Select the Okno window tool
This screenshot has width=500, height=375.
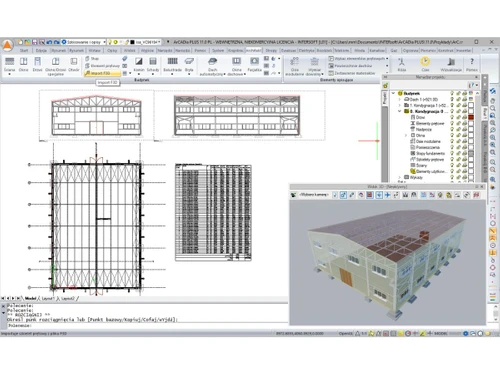pyautogui.click(x=23, y=64)
